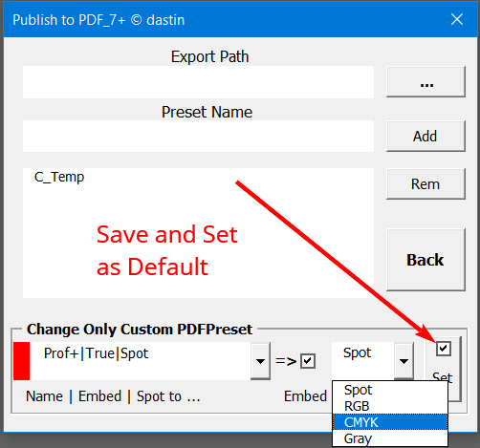
Task: Expand the Prof+|True|Spot dropdown arrow
Action: pyautogui.click(x=260, y=361)
